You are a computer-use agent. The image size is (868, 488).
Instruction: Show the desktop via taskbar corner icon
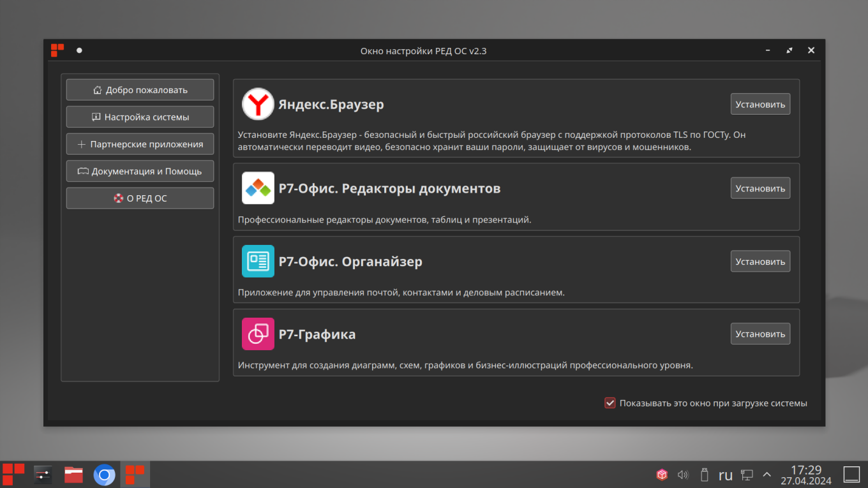coord(851,475)
